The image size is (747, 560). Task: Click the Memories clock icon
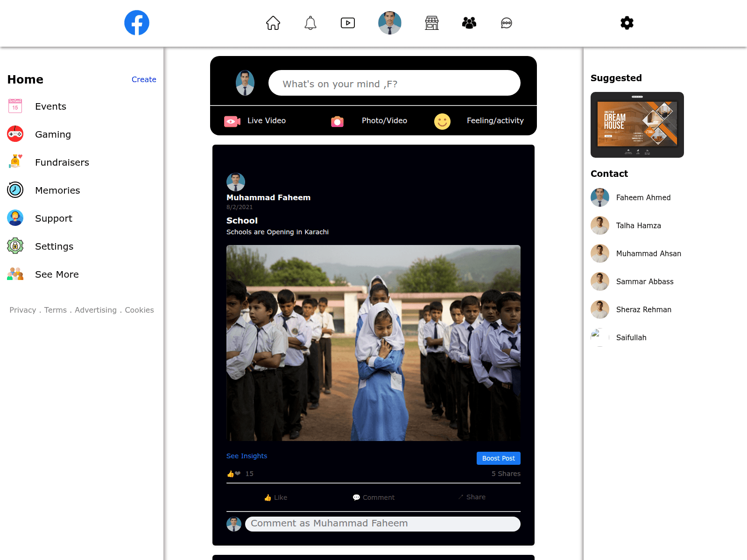click(x=15, y=190)
